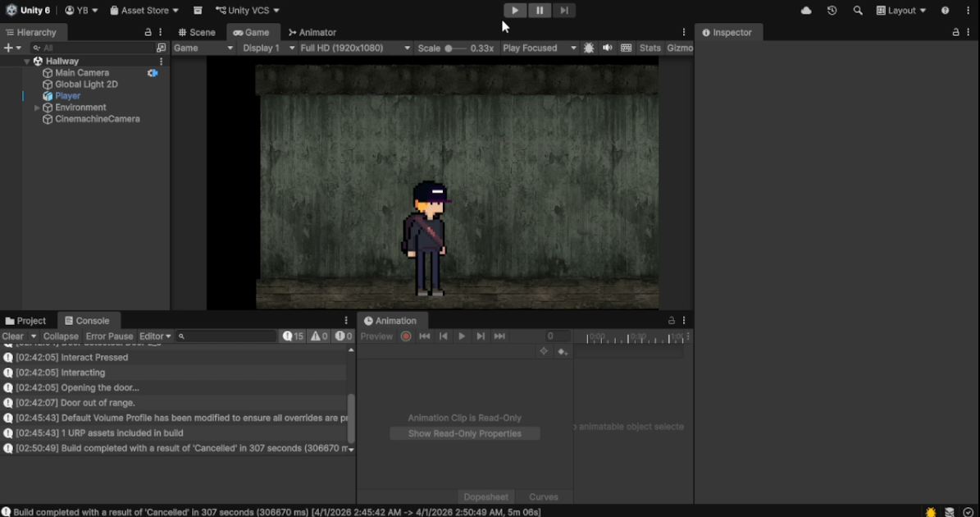Click Show Read-Only Properties
980x517 pixels.
(464, 433)
